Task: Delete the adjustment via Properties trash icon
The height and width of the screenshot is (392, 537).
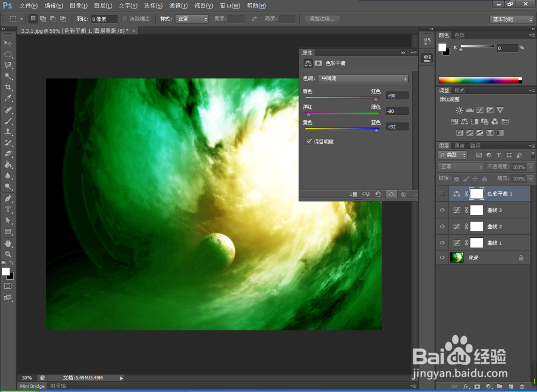Action: [x=403, y=194]
